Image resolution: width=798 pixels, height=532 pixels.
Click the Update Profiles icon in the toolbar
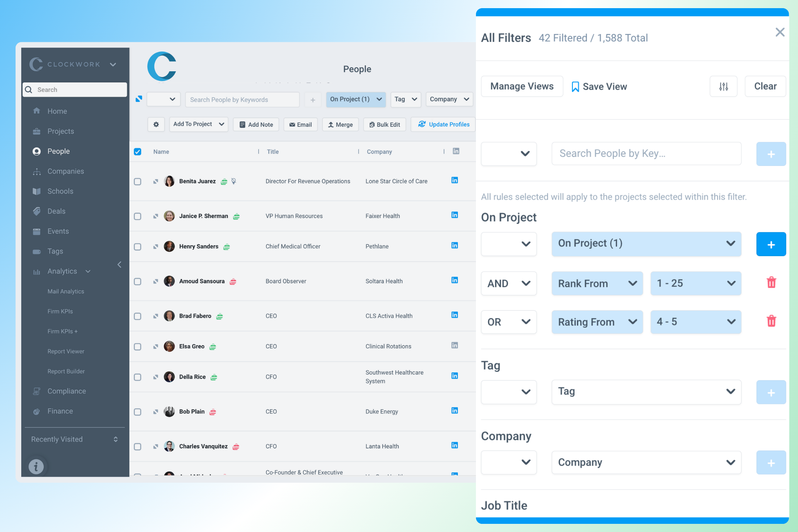[422, 124]
